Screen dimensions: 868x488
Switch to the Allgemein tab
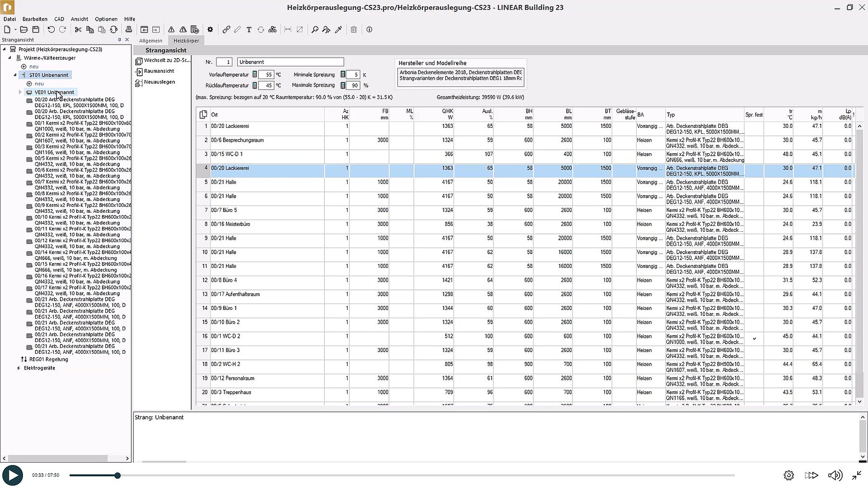(x=150, y=41)
